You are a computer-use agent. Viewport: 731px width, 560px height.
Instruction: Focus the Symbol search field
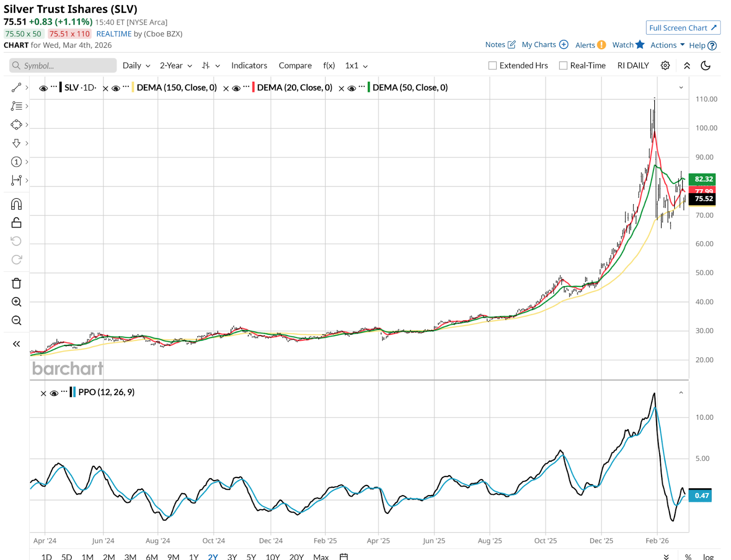coord(63,65)
